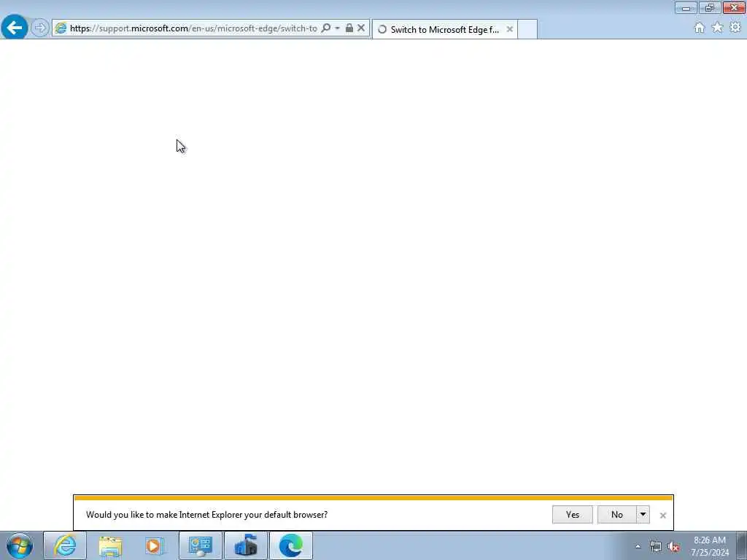Restore down the Internet Explorer window
Screen dimensions: 747x560
710,7
